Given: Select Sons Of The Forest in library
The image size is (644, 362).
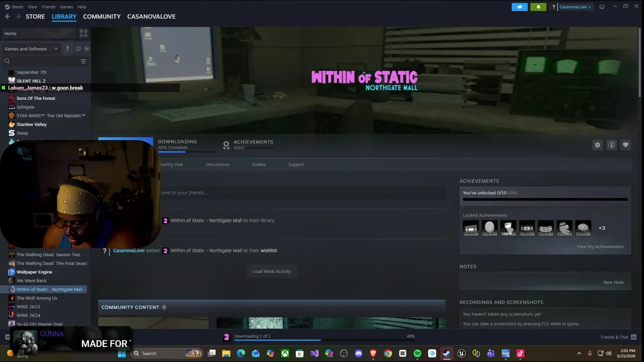Looking at the screenshot, I should 36,99.
